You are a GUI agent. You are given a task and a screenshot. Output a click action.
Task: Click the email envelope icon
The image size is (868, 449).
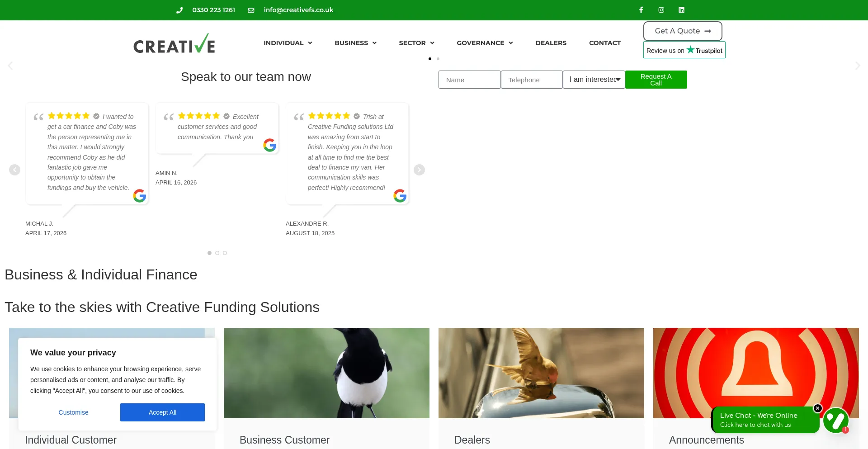point(251,10)
